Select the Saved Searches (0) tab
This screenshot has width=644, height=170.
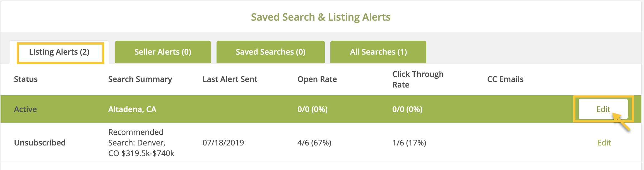(x=270, y=52)
